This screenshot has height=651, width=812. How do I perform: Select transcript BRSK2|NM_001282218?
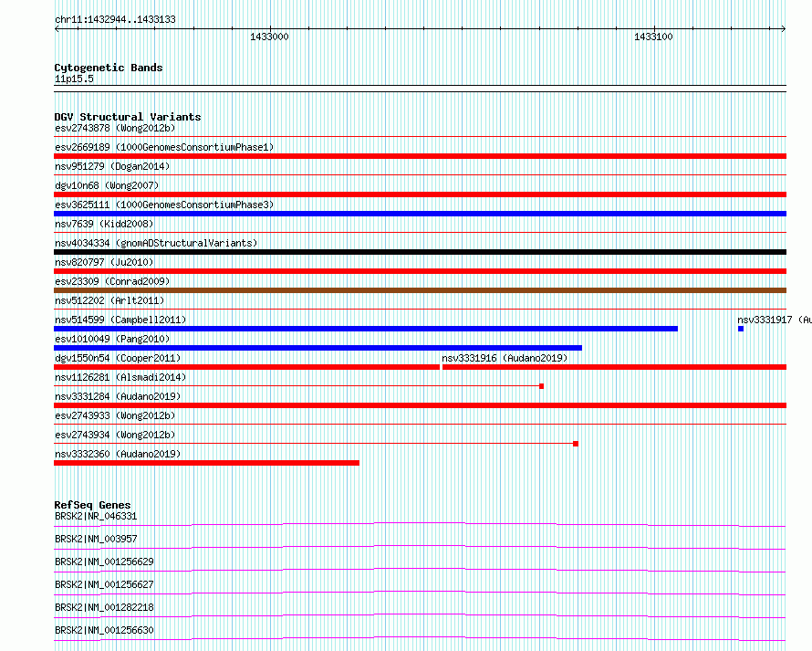pos(104,607)
